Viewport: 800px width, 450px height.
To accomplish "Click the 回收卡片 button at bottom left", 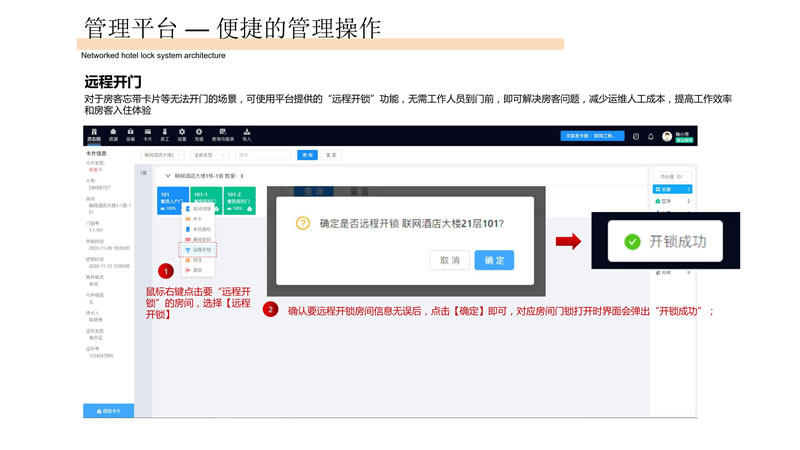I will pyautogui.click(x=109, y=411).
